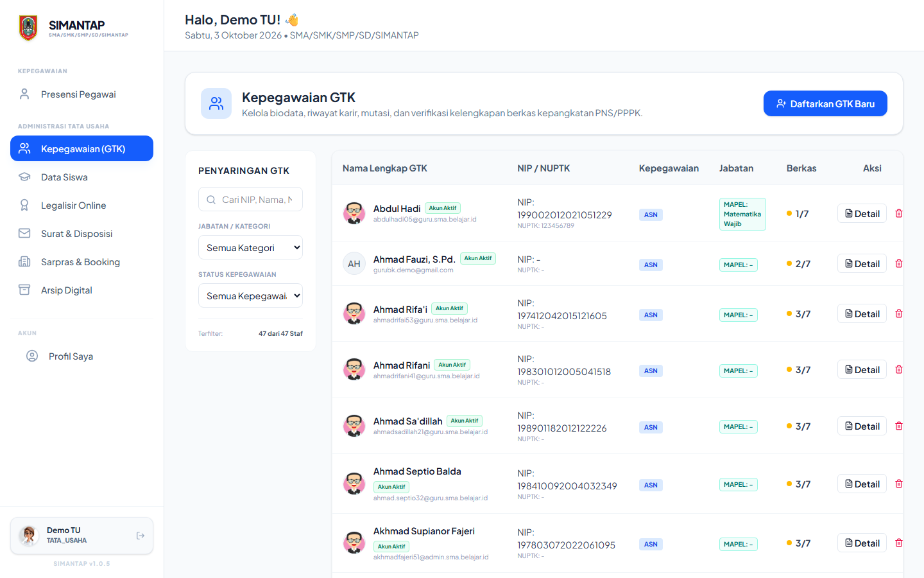Select Kepegawaian (GTK) sidebar item
Viewport: 924px width, 578px height.
[81, 148]
